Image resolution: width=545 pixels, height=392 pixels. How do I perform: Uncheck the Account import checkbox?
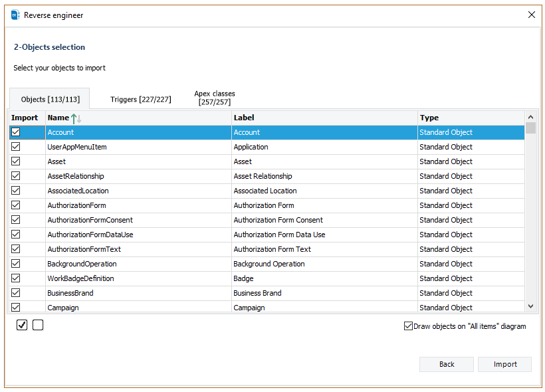pos(16,132)
